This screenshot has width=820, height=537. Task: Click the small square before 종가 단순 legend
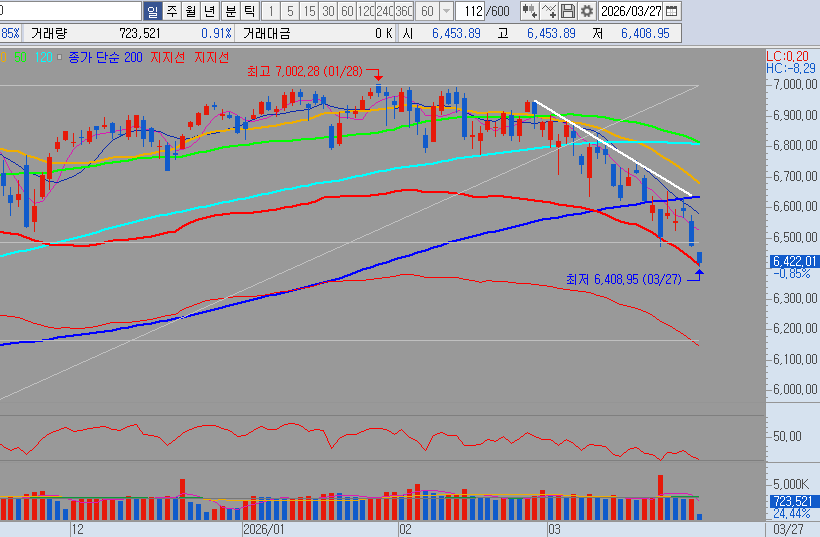[x=60, y=58]
